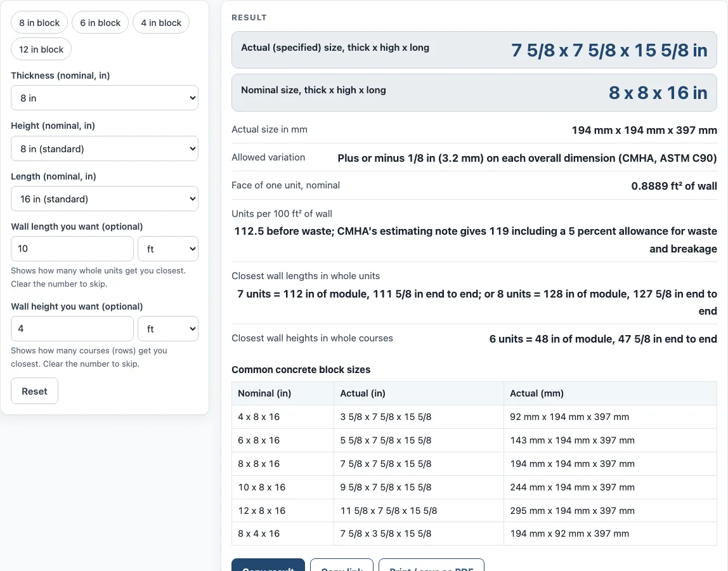Click the "RESULT" section label
The image size is (728, 571).
click(249, 18)
